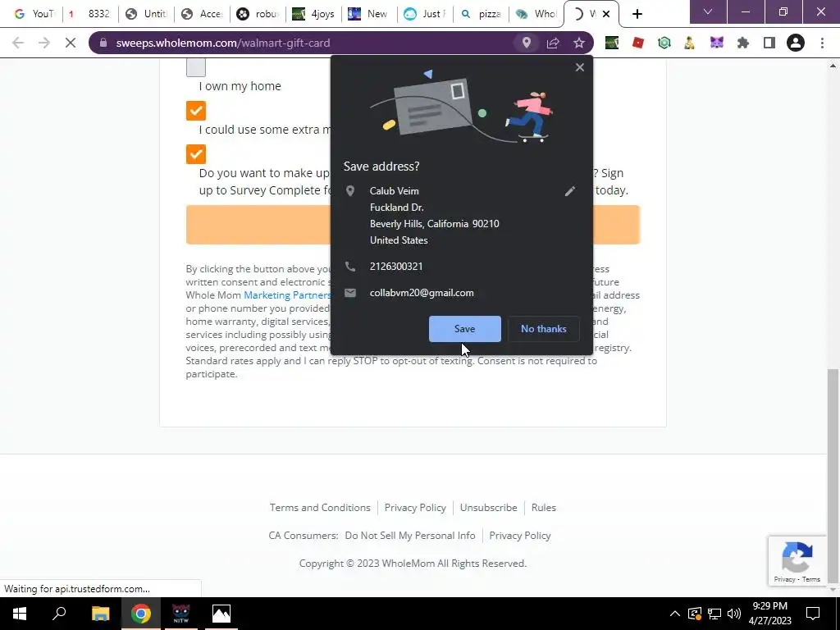Click the address bar URL
The image size is (840, 630).
[x=223, y=43]
